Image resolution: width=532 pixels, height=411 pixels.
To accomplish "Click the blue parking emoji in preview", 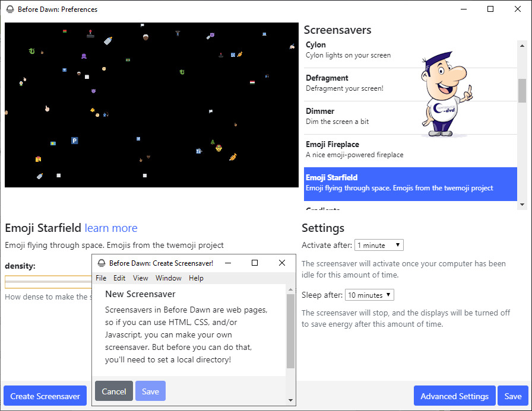I will coord(75,141).
